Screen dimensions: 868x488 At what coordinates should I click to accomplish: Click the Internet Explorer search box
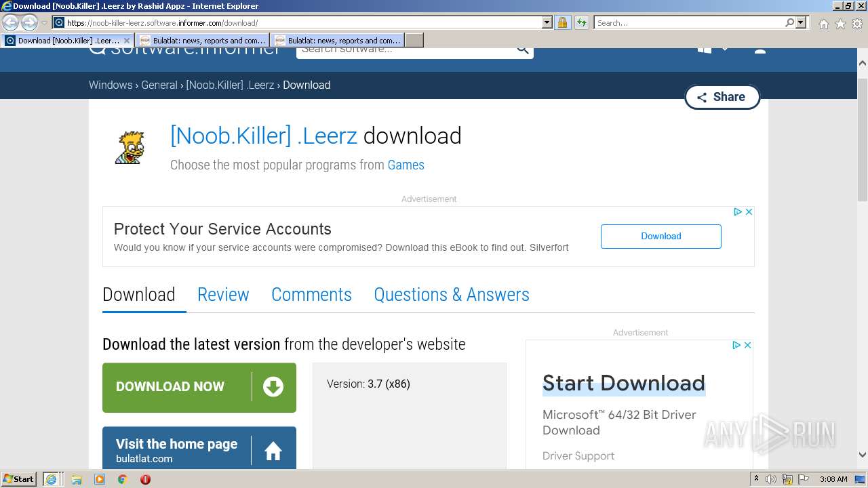coord(688,22)
